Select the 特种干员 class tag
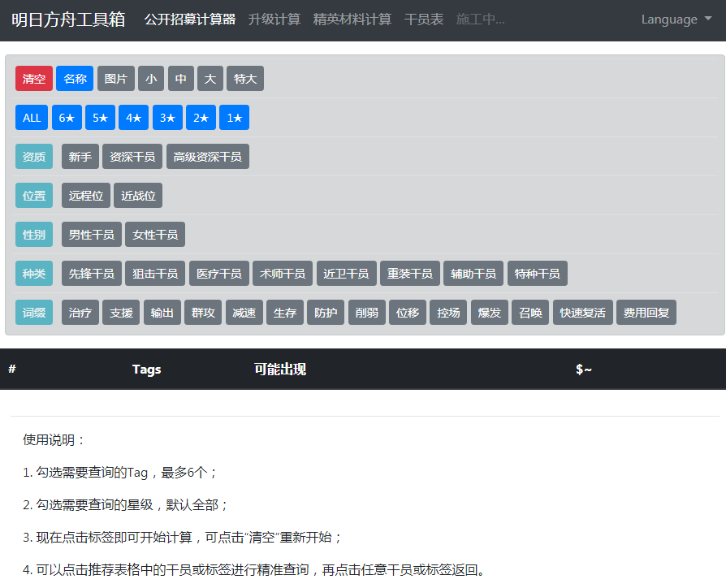The height and width of the screenshot is (588, 726). (537, 274)
